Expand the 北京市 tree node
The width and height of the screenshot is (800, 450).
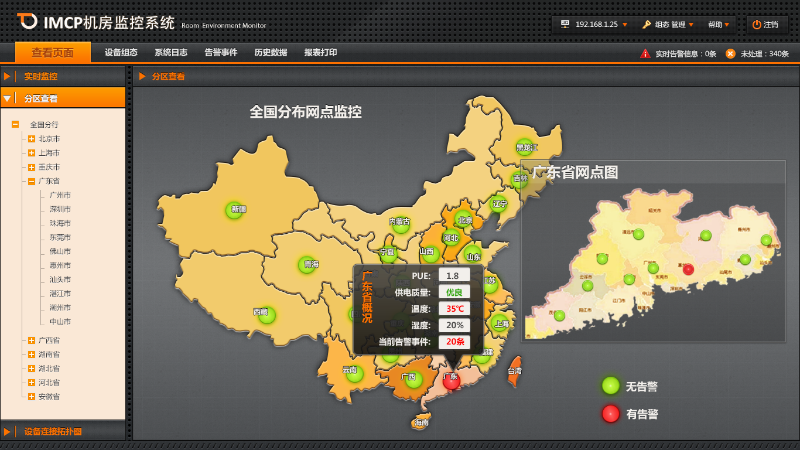pos(31,139)
